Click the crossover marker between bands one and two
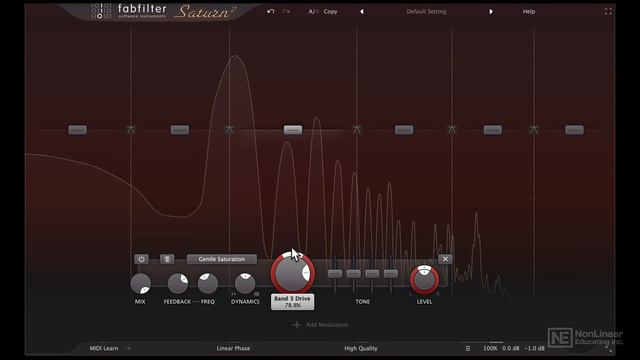The height and width of the screenshot is (360, 640). [131, 130]
